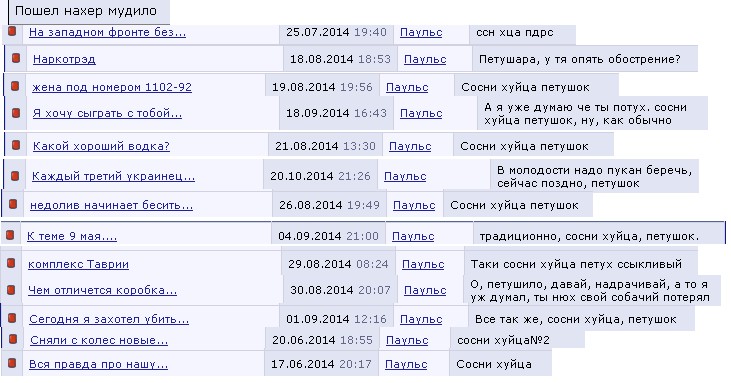731x383 pixels.
Task: Open the Чем отличется коробка... thread link
Action: pyautogui.click(x=103, y=290)
